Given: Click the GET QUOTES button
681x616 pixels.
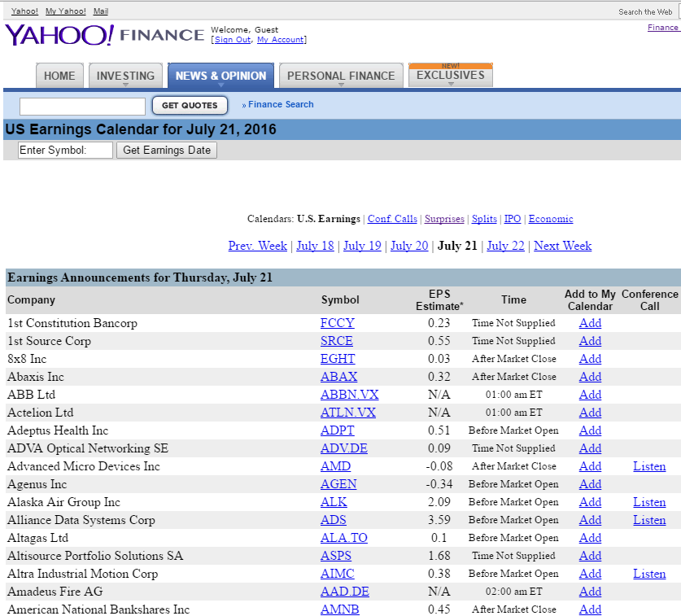Looking at the screenshot, I should point(190,105).
